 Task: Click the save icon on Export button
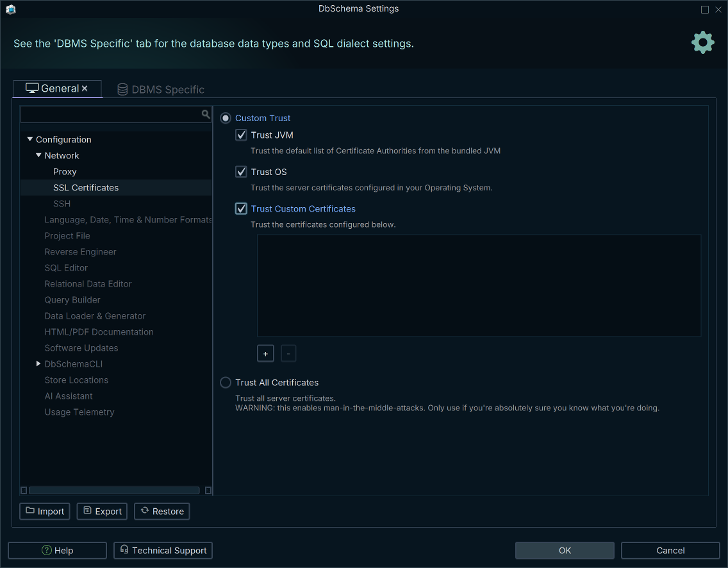[x=87, y=510]
